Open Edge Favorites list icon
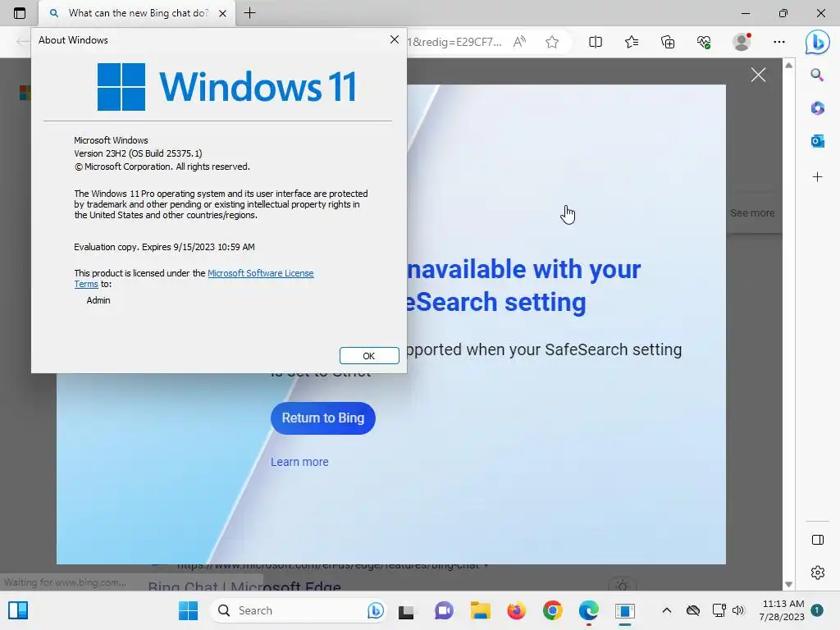 click(x=632, y=42)
